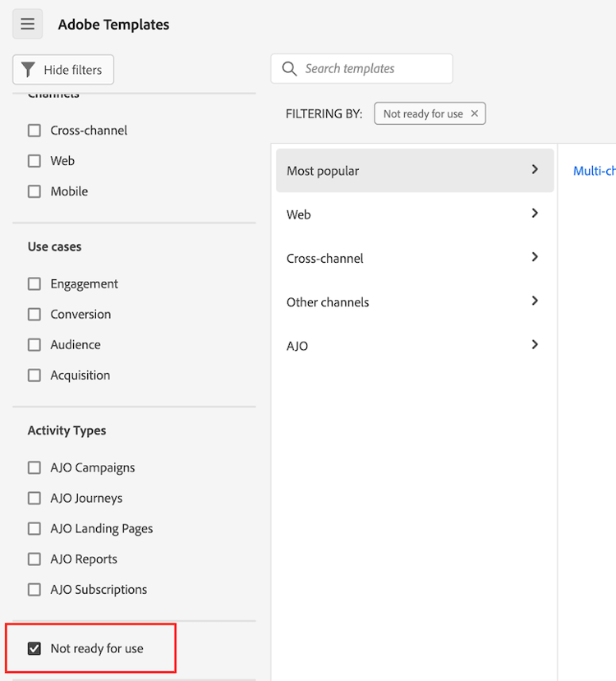Tick the AJO Campaigns checkbox
616x681 pixels.
point(34,468)
